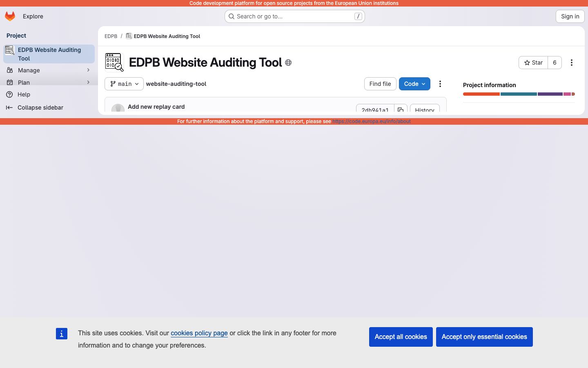Click the teal language bar segment
Viewport: 588px width, 368px height.
tap(519, 94)
